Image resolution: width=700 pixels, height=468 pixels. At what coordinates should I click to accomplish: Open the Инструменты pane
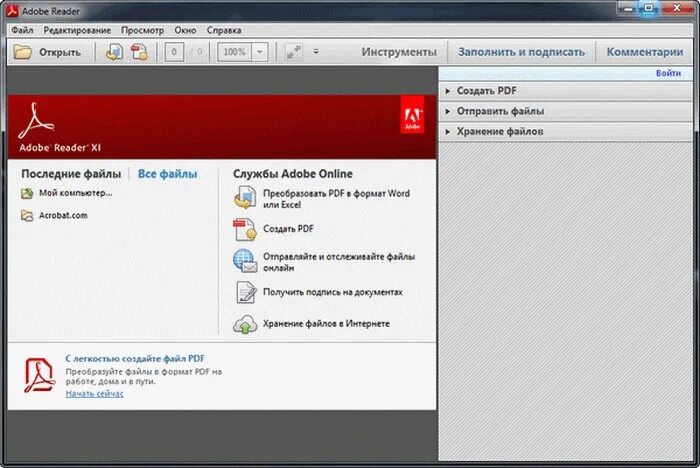tap(399, 52)
